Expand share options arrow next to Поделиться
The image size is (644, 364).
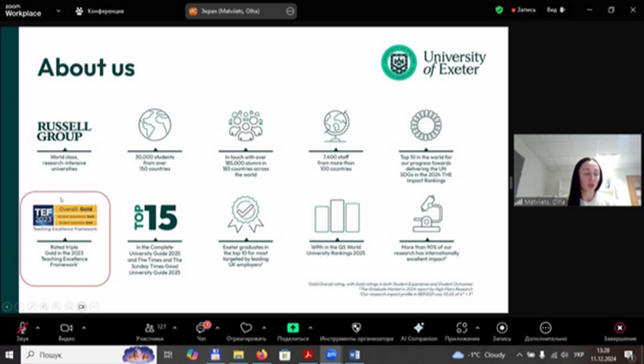click(311, 328)
